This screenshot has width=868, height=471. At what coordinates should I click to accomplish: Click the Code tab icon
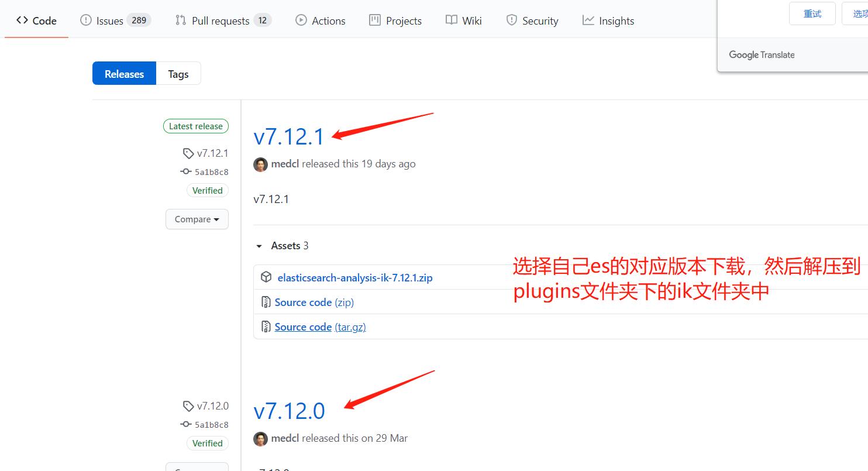pyautogui.click(x=22, y=20)
